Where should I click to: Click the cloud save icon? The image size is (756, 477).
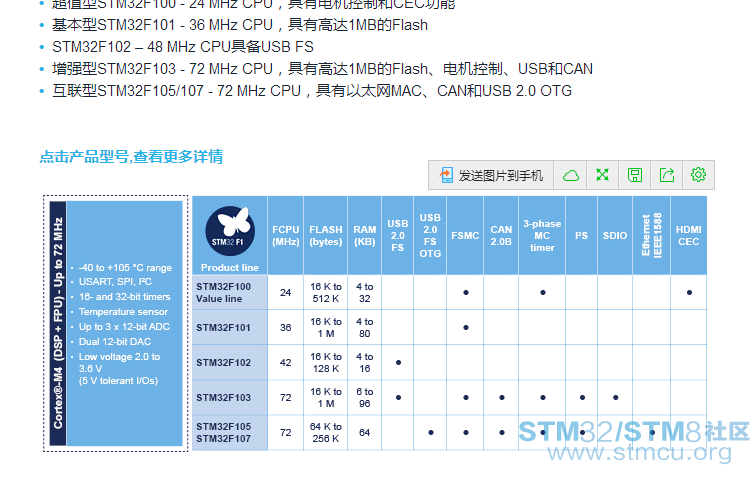pos(571,175)
